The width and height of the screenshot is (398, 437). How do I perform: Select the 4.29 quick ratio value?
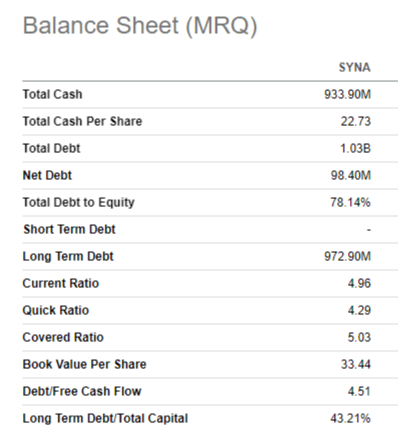[x=359, y=310]
